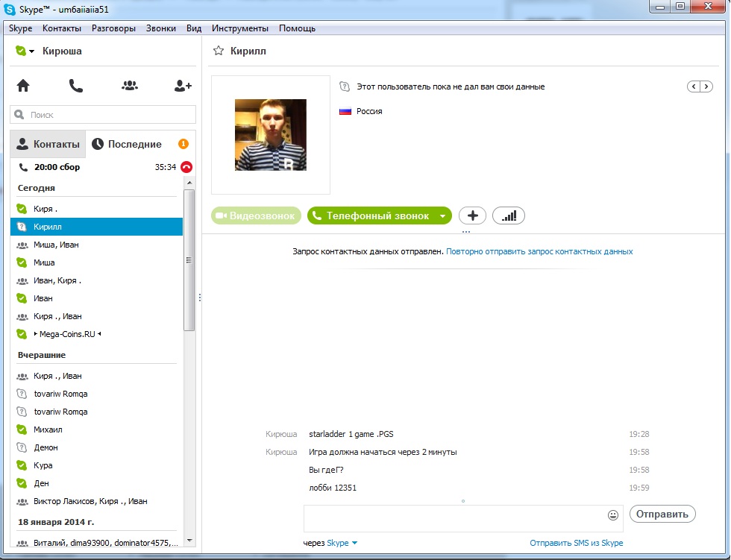Open the Миша, Иван group chat
This screenshot has width=731, height=560.
[x=96, y=245]
